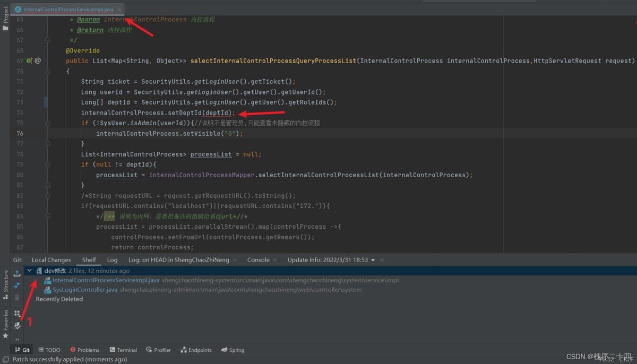Image resolution: width=637 pixels, height=364 pixels.
Task: Click the Show Diff arrows icon
Action: 17,285
